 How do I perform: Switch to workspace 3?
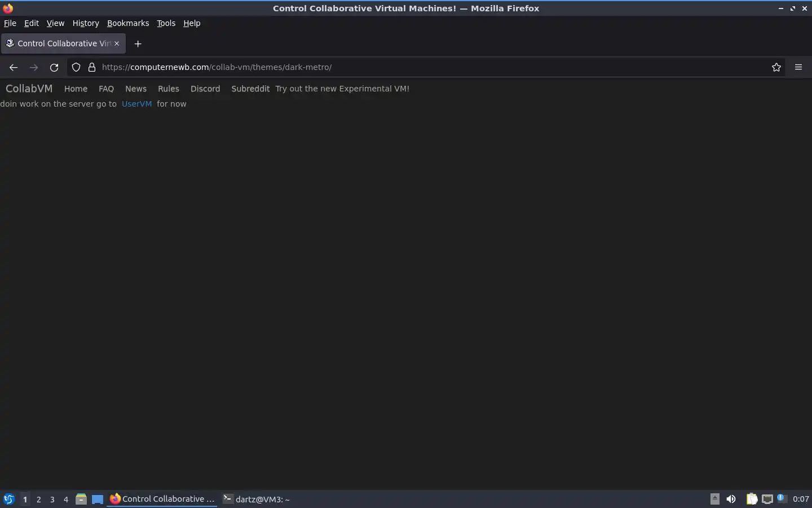coord(52,500)
